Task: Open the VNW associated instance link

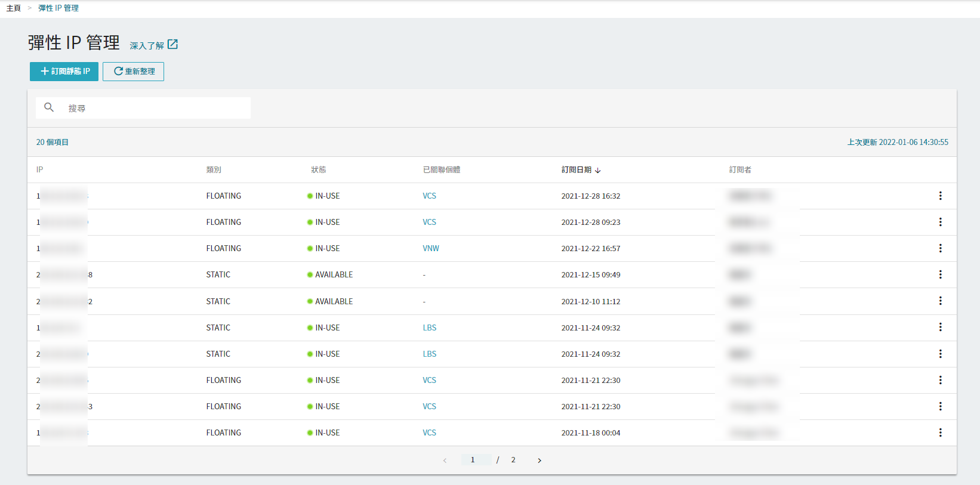Action: click(x=431, y=248)
